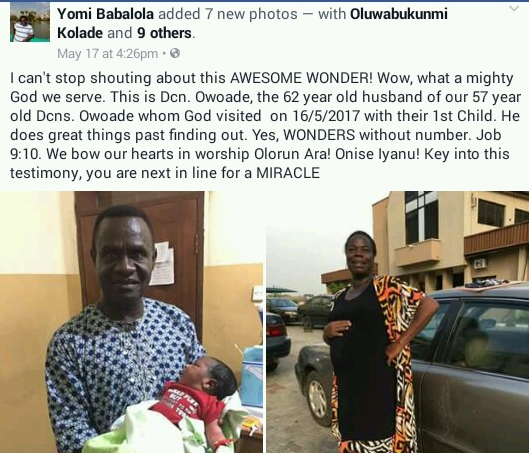
Task: Open the May 17 at 4:26pm timestamp
Action: click(x=107, y=54)
